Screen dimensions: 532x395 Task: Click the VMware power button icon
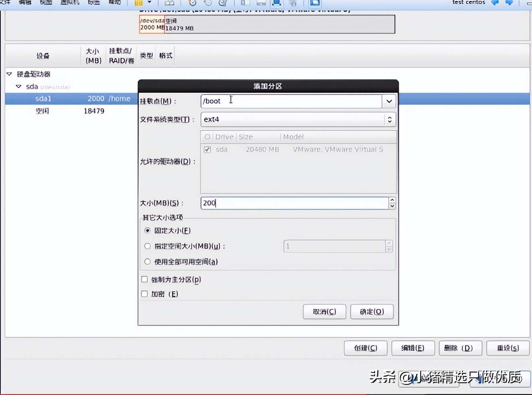click(x=139, y=3)
